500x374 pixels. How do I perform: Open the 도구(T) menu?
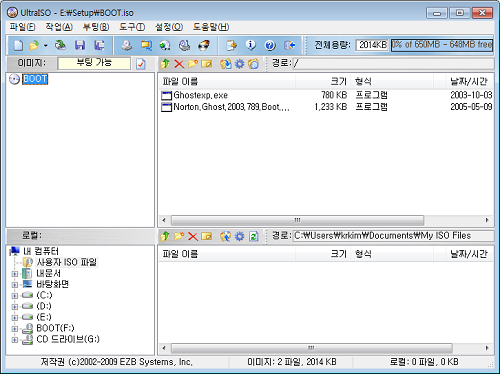132,27
